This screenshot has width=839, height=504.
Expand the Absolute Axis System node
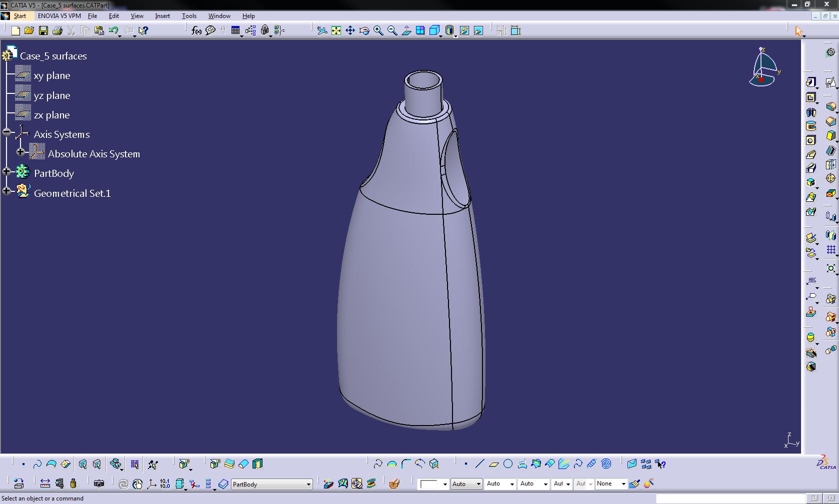click(20, 152)
